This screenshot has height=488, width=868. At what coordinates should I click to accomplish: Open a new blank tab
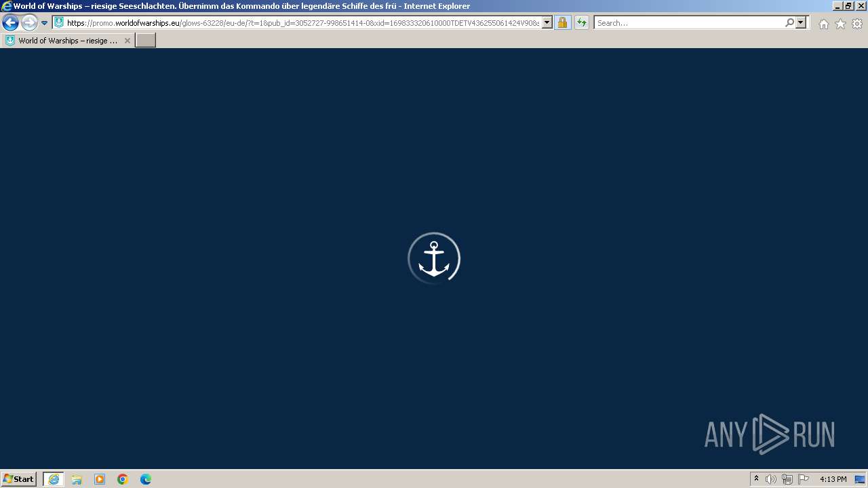[x=146, y=41]
